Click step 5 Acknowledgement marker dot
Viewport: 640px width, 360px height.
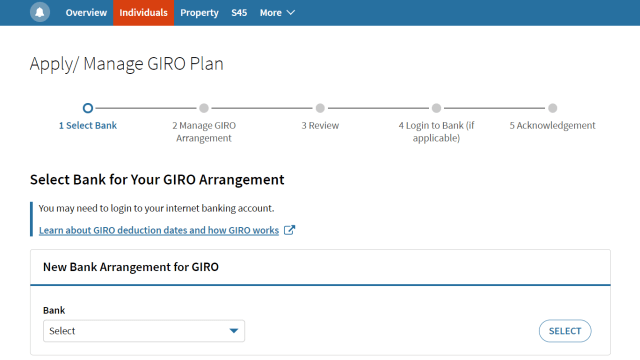553,108
